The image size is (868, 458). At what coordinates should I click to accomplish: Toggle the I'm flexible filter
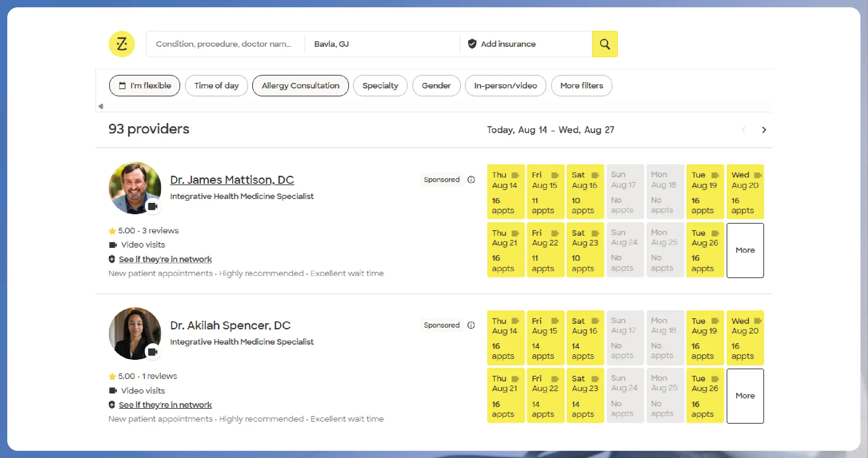click(144, 86)
